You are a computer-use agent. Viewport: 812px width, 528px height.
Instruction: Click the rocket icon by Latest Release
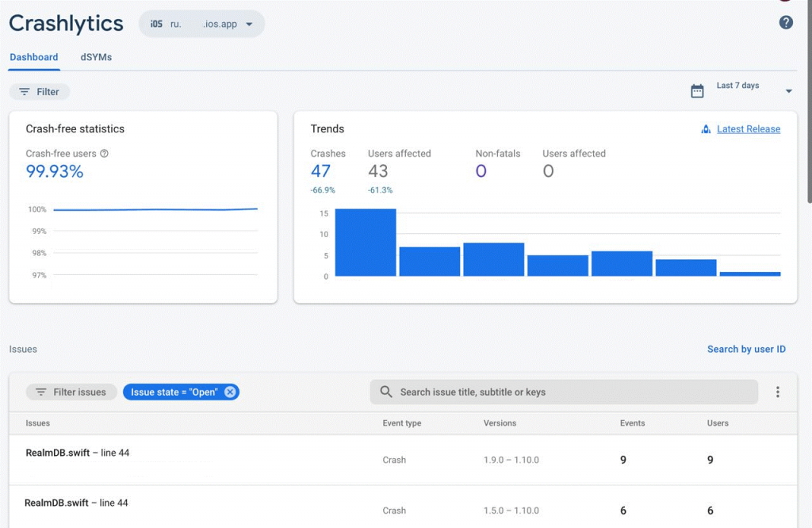705,129
